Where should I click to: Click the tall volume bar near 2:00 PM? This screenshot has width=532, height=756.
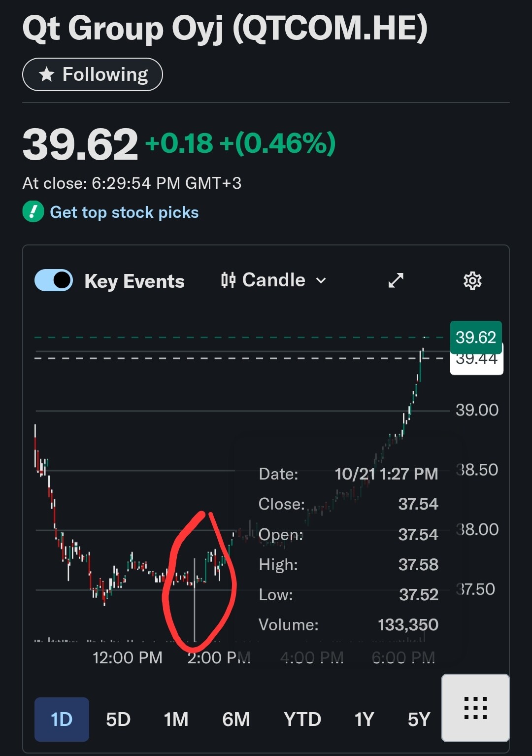(x=195, y=601)
